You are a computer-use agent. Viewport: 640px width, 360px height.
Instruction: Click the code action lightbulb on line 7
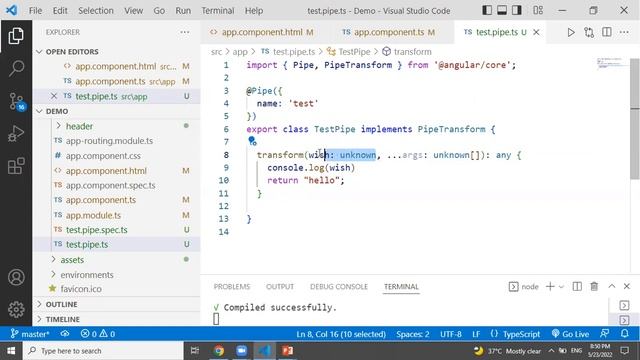point(252,141)
